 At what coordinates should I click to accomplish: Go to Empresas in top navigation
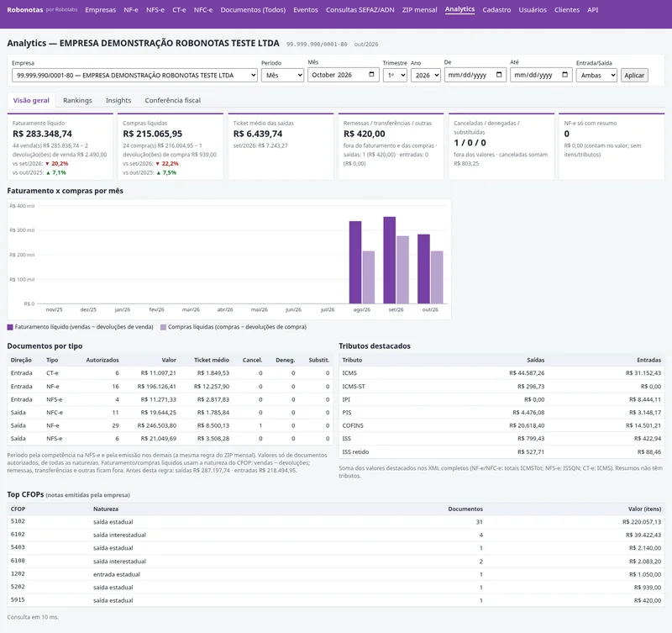[100, 10]
